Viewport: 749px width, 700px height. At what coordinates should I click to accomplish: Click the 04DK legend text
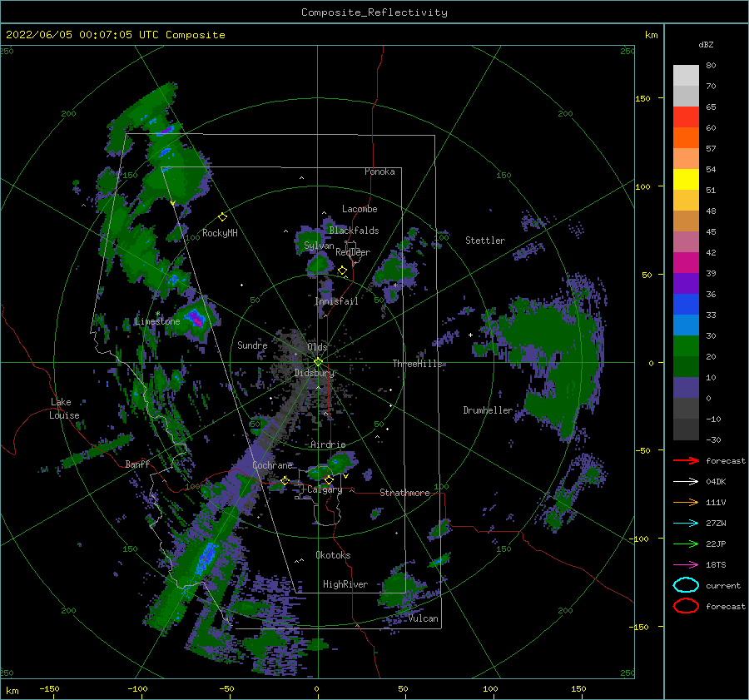point(716,482)
